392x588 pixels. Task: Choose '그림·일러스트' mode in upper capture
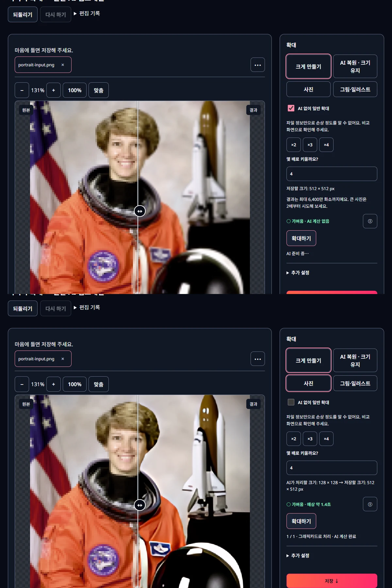click(x=355, y=89)
